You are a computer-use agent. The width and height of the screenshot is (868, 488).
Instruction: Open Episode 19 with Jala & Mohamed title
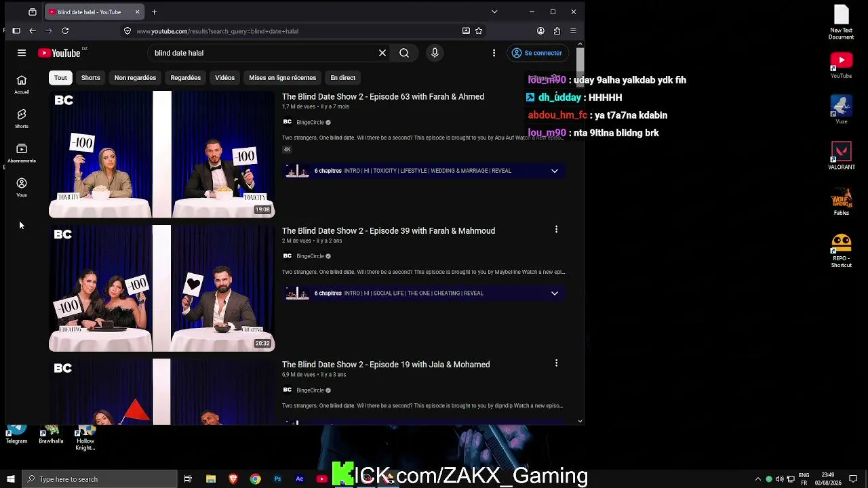point(386,365)
